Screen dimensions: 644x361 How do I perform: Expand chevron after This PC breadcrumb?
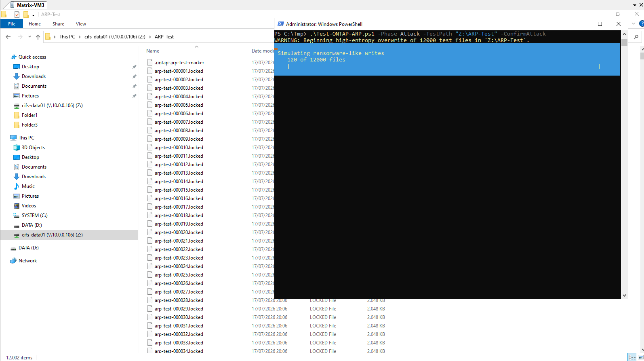coord(80,37)
